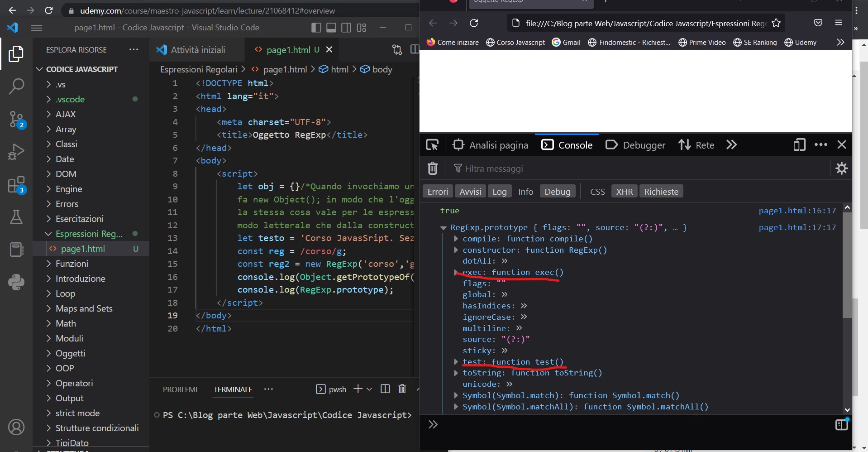Expand the DOM folder
The image size is (868, 452).
point(66,174)
